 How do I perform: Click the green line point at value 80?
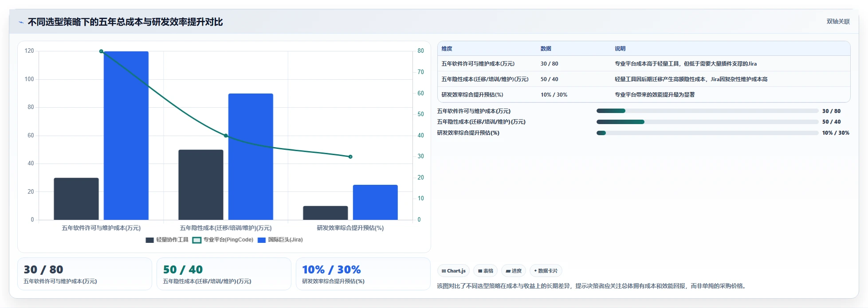coord(101,51)
